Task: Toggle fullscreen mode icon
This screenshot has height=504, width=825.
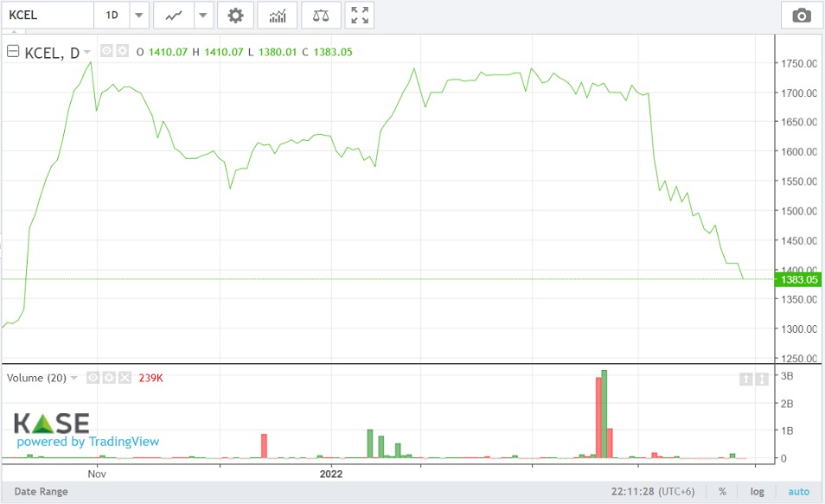Action: (x=360, y=16)
